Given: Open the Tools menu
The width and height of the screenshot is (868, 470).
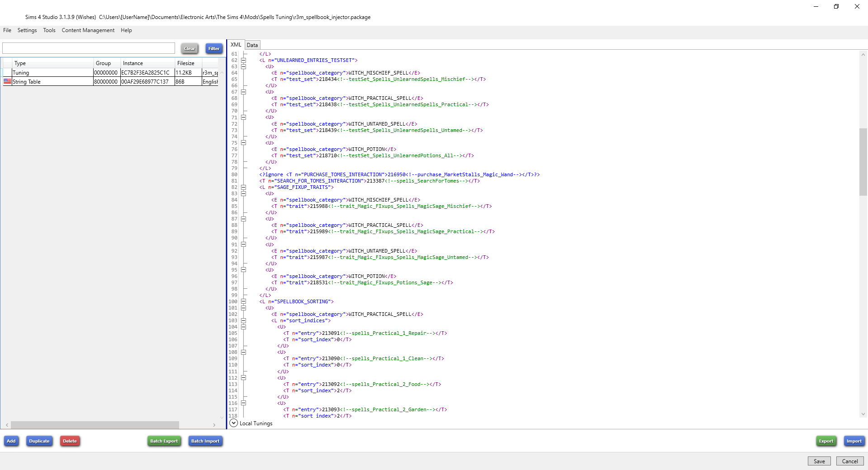Looking at the screenshot, I should click(x=49, y=30).
